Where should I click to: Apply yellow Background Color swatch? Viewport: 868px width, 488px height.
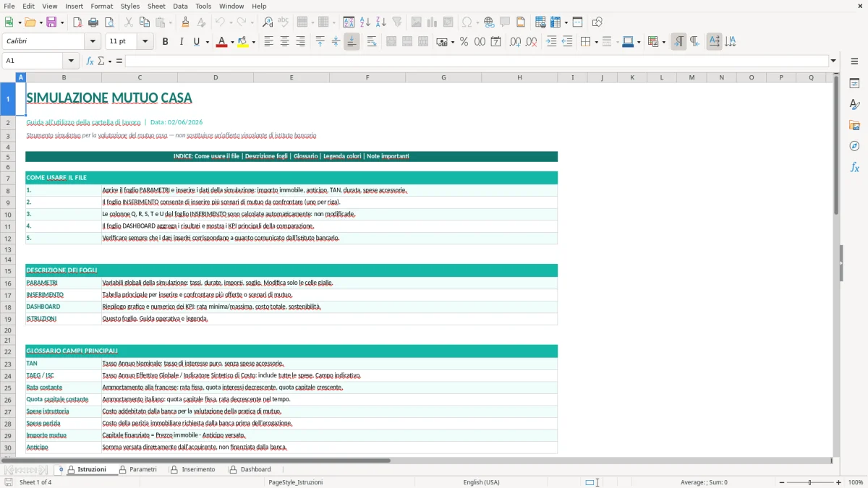click(x=242, y=42)
